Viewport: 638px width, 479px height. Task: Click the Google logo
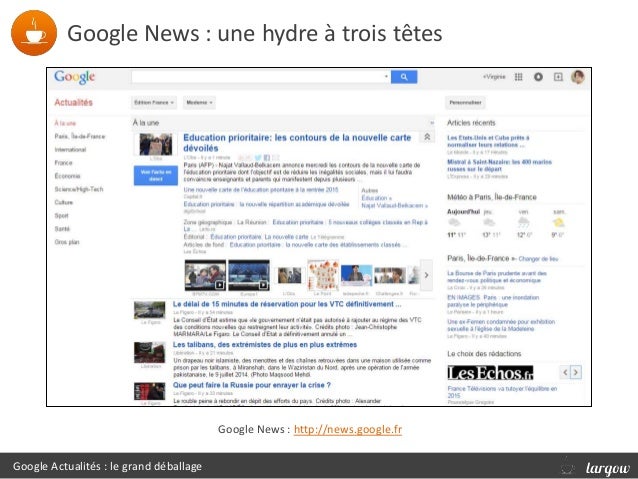(74, 77)
